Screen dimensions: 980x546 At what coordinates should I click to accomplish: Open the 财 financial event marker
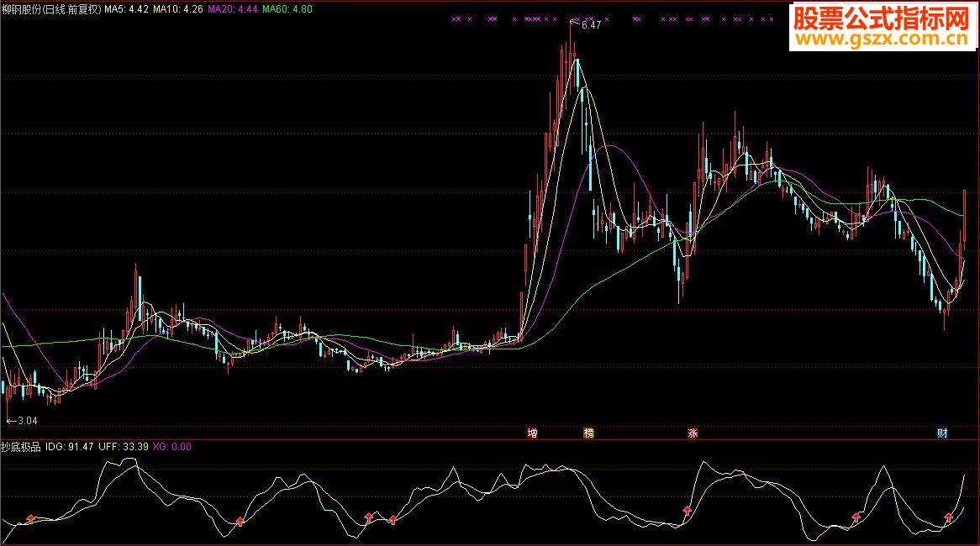[x=942, y=433]
